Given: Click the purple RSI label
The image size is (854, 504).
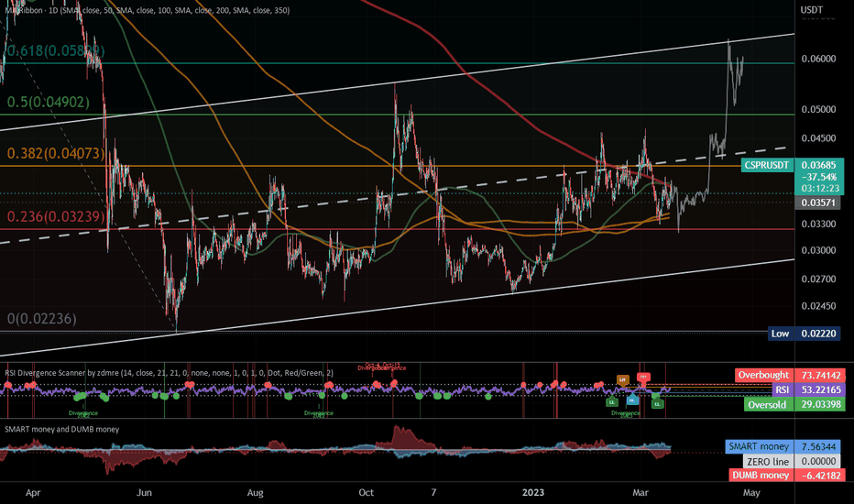Looking at the screenshot, I should 783,389.
